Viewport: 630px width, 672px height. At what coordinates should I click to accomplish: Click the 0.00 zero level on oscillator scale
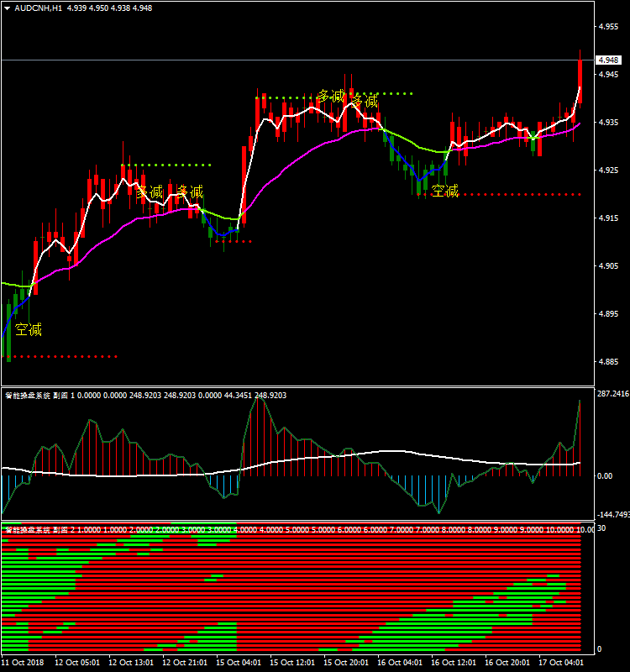pyautogui.click(x=604, y=475)
